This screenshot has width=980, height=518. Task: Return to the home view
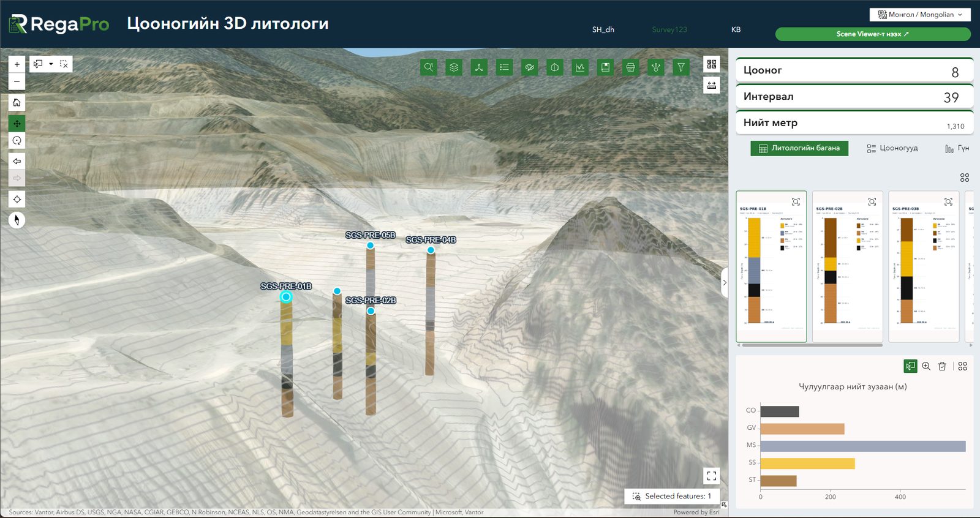coord(17,102)
